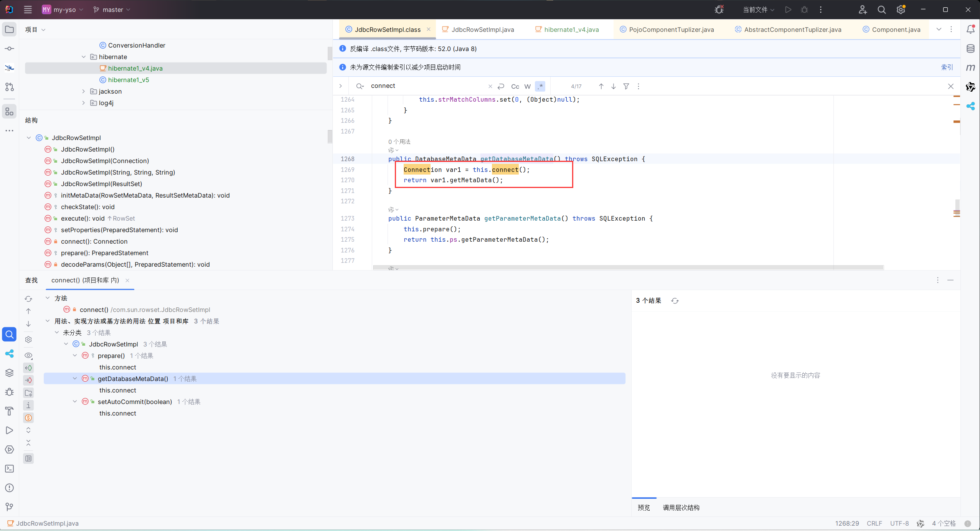The image size is (980, 531).
Task: Toggle Regex search option
Action: pyautogui.click(x=540, y=86)
